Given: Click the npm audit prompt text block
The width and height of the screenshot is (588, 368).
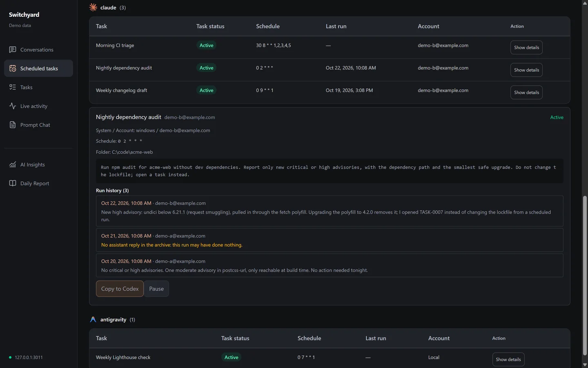Looking at the screenshot, I should [x=330, y=171].
